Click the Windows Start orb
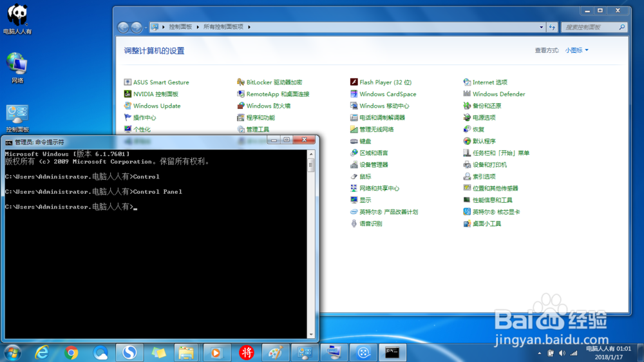 13,352
